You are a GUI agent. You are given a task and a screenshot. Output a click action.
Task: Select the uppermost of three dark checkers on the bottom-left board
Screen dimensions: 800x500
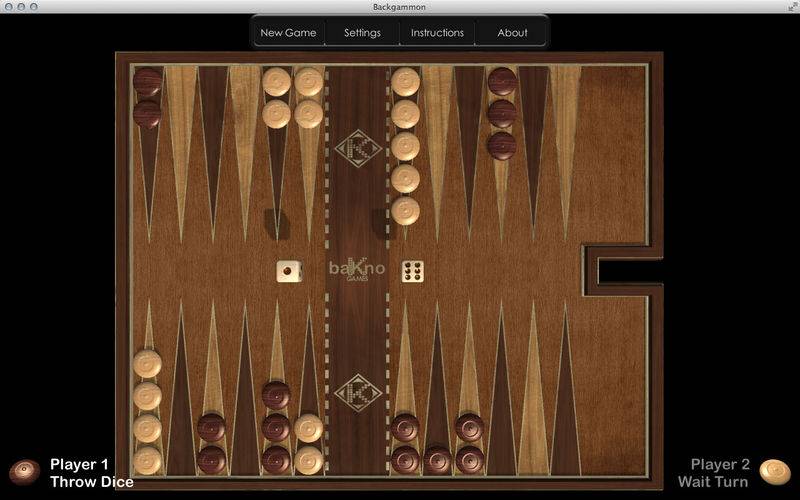coord(276,395)
